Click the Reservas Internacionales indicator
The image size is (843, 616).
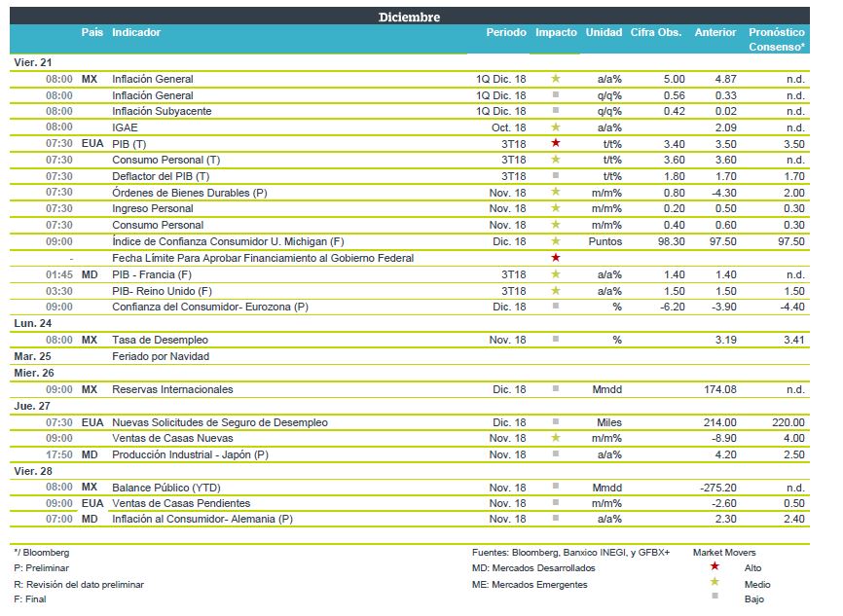[172, 389]
